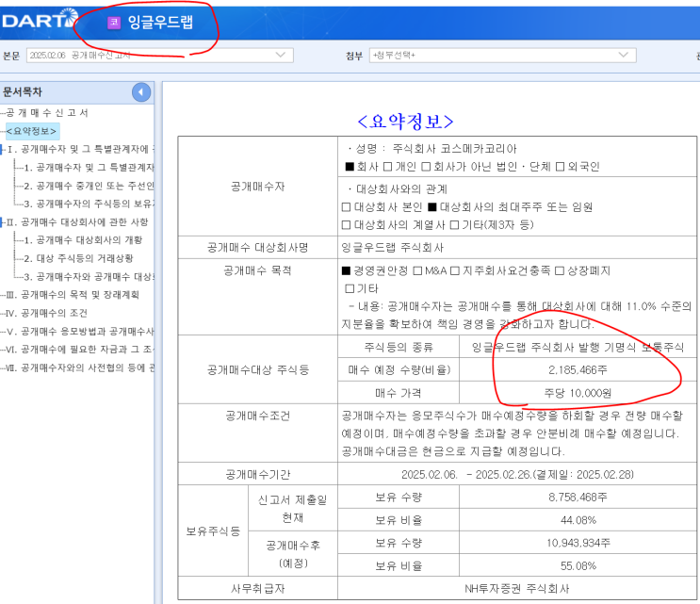
Task: Open 1. 공개매수자 및 그 특별관계자 subsection
Action: [90, 168]
